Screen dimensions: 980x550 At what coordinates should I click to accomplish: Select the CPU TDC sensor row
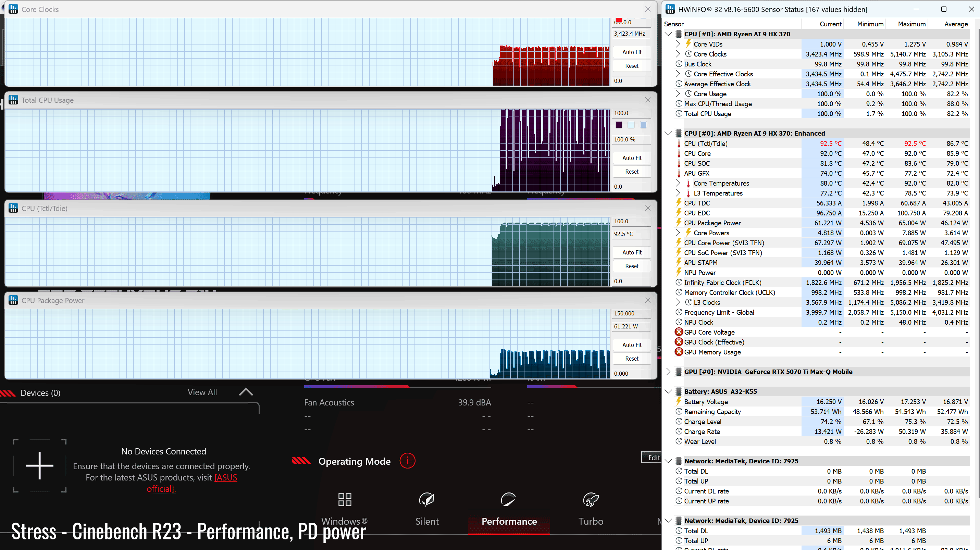tap(822, 203)
